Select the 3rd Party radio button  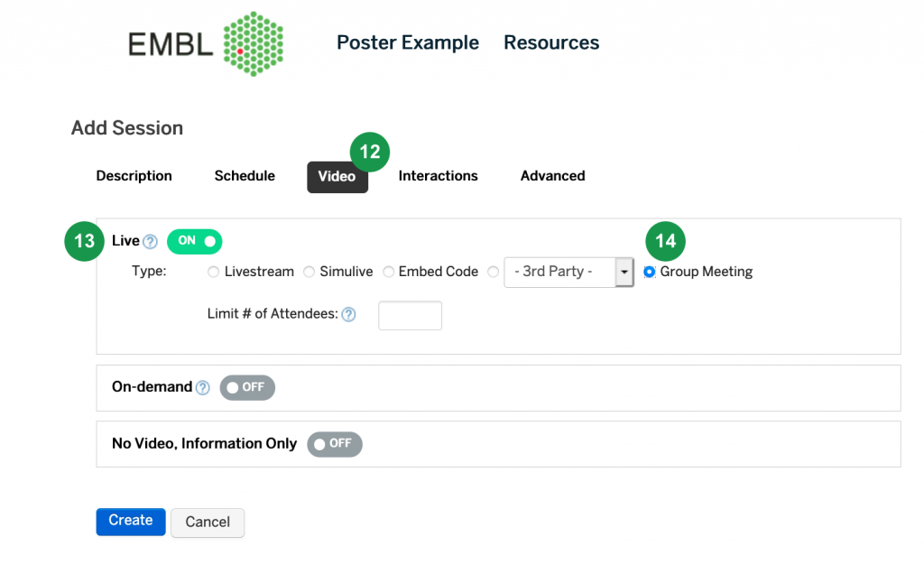coord(494,272)
